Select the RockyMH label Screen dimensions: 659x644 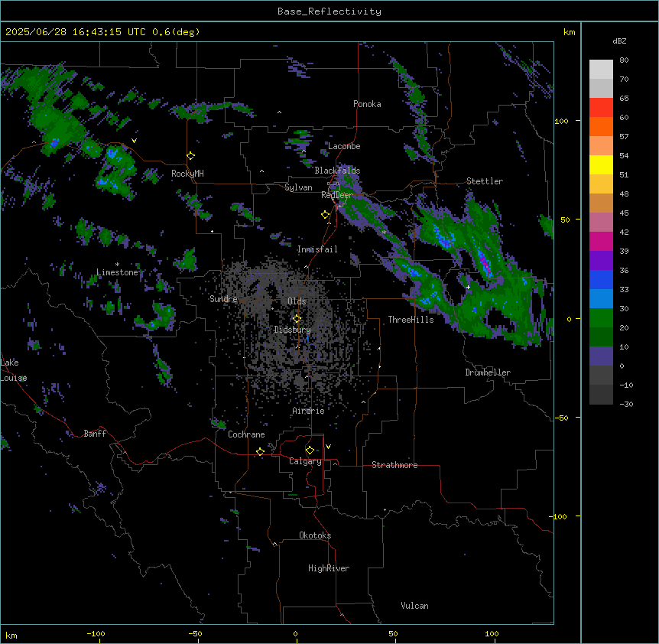pyautogui.click(x=187, y=174)
